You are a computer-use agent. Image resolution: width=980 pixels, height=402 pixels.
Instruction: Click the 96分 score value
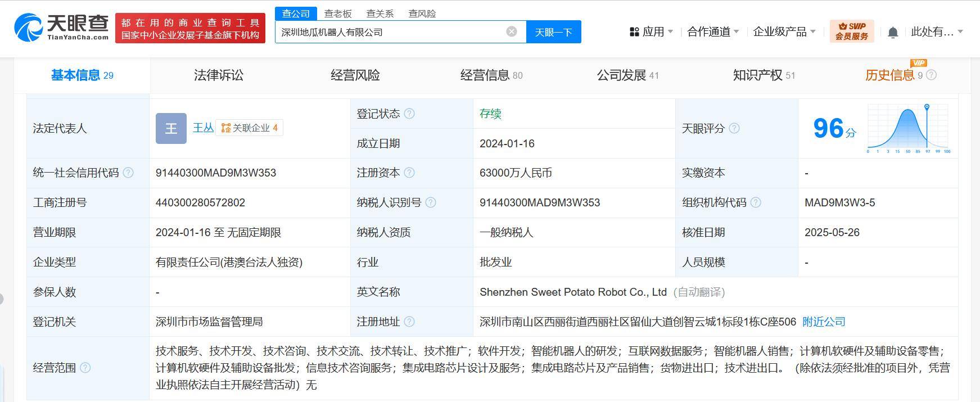point(834,129)
